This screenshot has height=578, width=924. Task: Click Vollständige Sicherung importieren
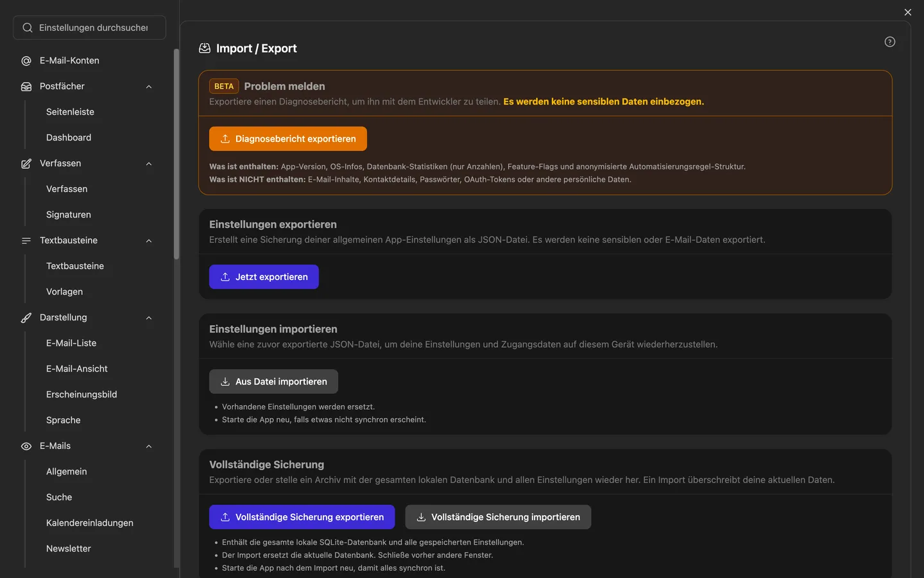pos(498,517)
